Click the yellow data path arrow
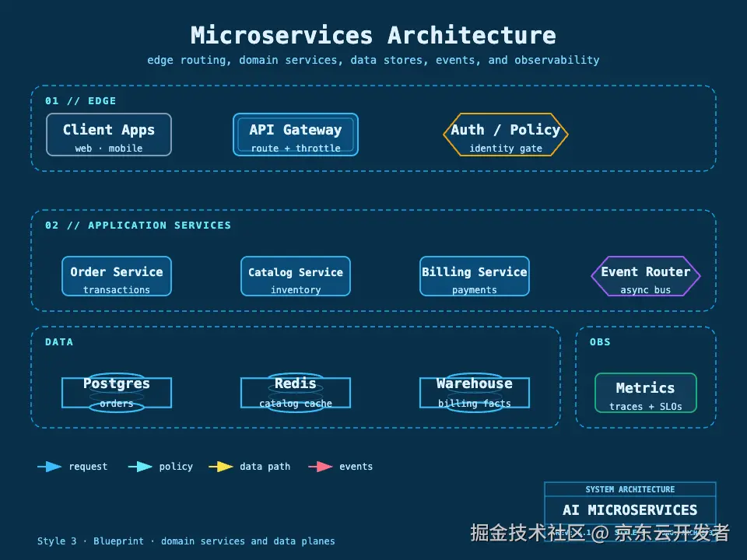The height and width of the screenshot is (560, 747). click(x=221, y=467)
